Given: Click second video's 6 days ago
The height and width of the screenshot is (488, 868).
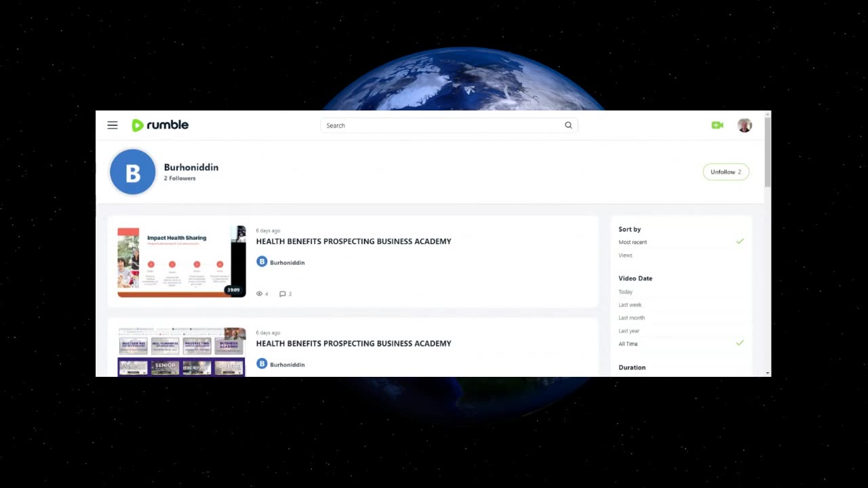Looking at the screenshot, I should [x=268, y=333].
